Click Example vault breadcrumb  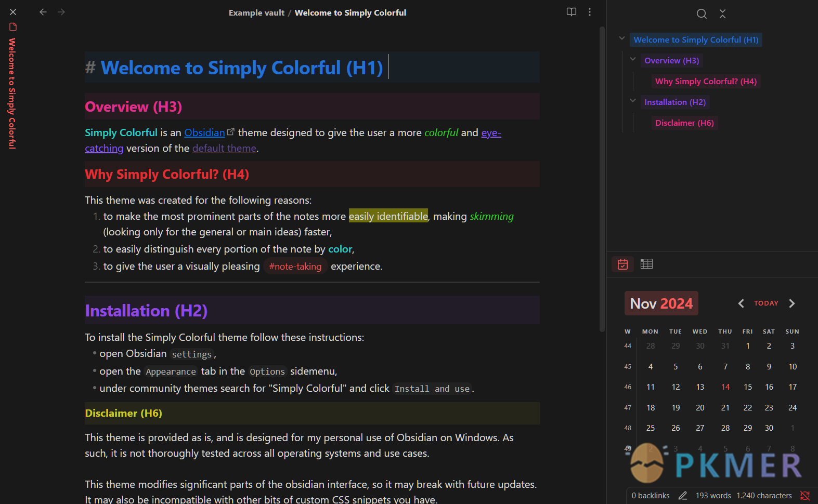[x=256, y=12]
